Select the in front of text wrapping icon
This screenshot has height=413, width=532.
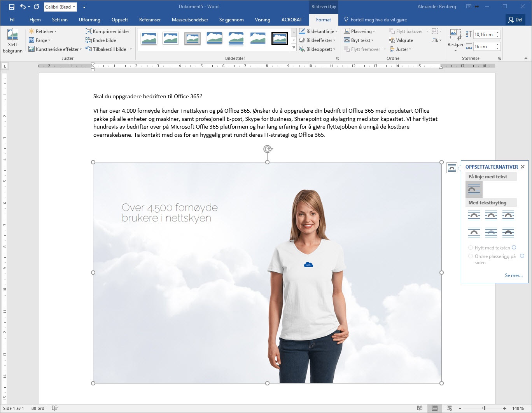[508, 232]
